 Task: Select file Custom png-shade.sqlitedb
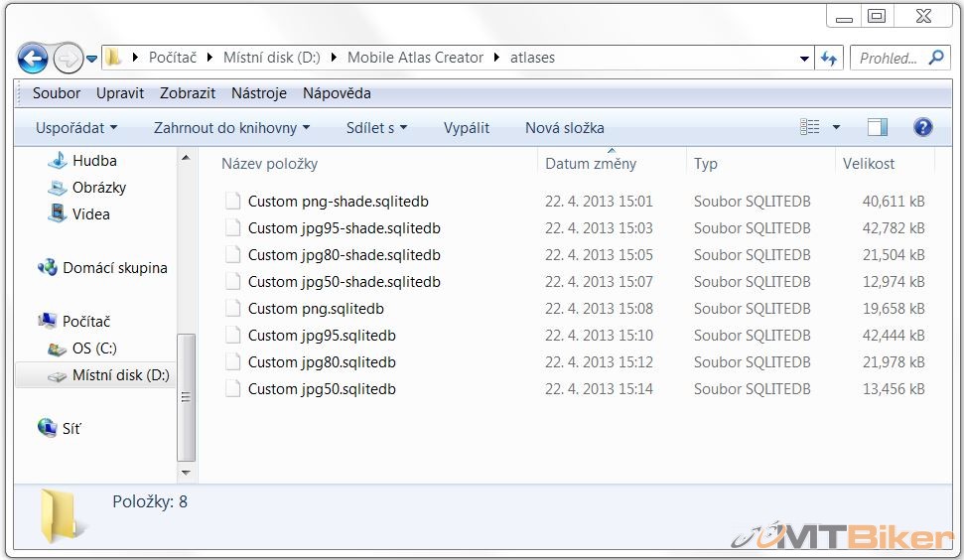(338, 202)
